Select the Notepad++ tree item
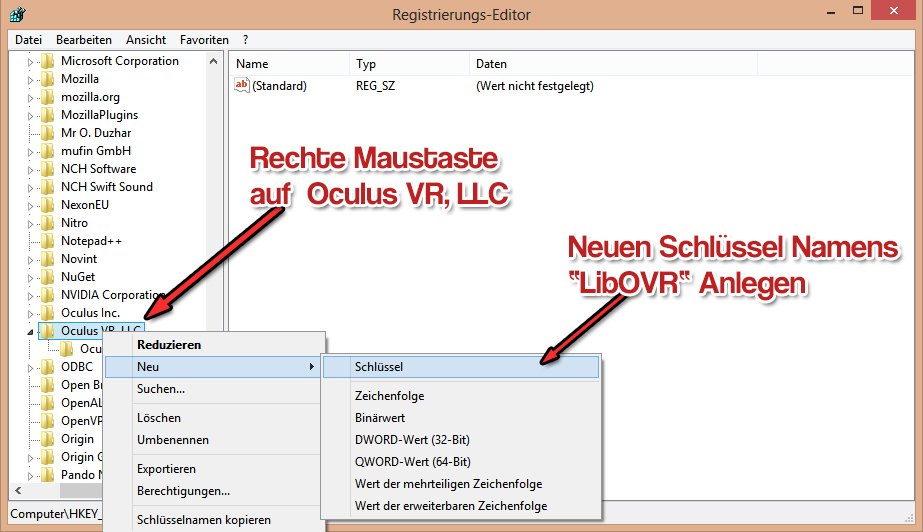Image resolution: width=923 pixels, height=532 pixels. tap(91, 241)
